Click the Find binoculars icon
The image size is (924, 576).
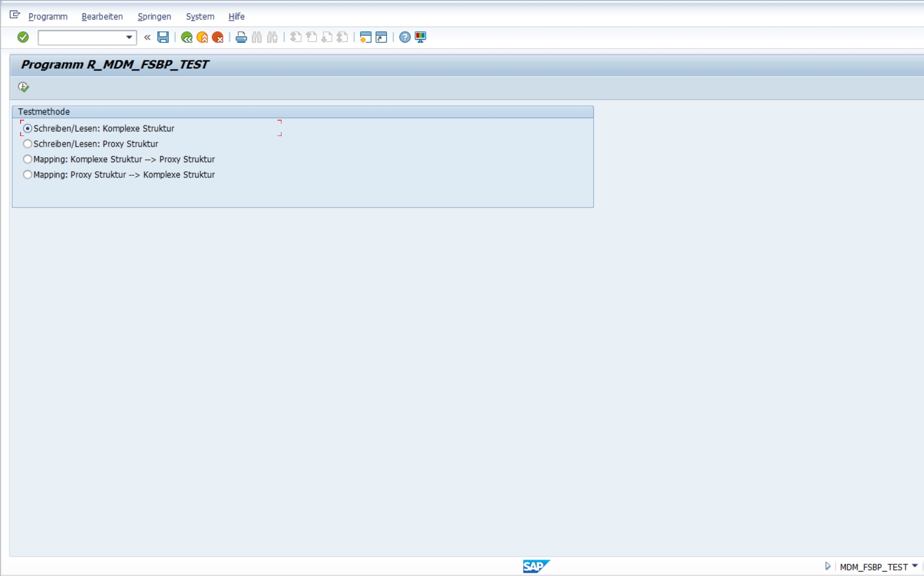pyautogui.click(x=257, y=38)
